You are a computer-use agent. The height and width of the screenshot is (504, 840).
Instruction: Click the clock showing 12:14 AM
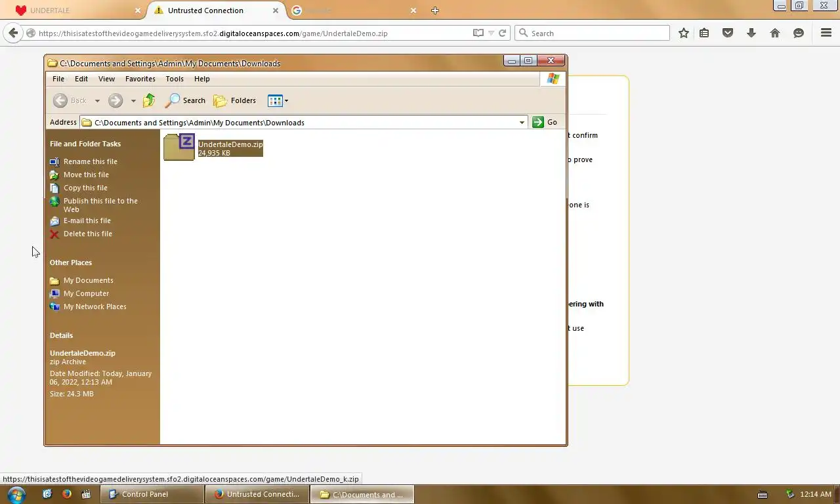click(x=816, y=494)
